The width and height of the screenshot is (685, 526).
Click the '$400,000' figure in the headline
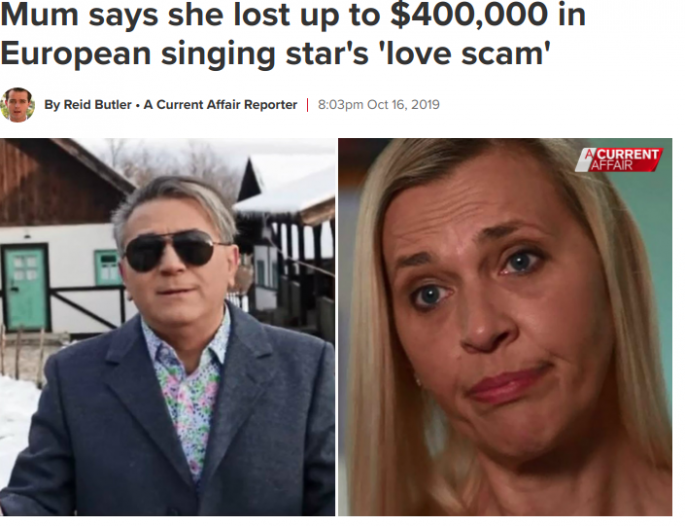pyautogui.click(x=469, y=15)
